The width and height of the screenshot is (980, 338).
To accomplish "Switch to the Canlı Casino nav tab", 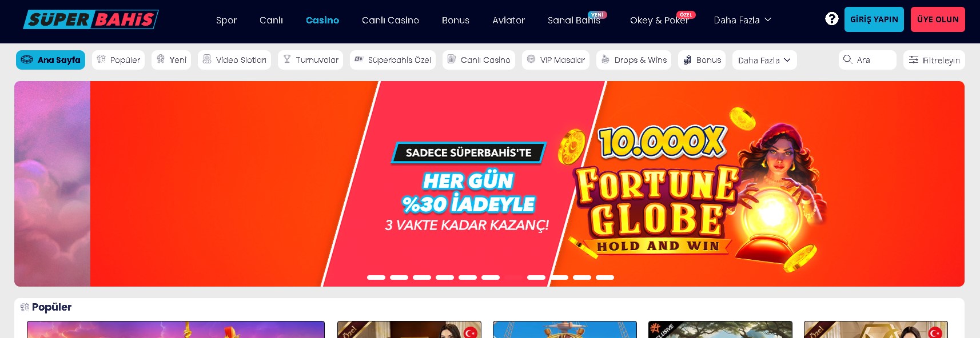I will pos(391,20).
